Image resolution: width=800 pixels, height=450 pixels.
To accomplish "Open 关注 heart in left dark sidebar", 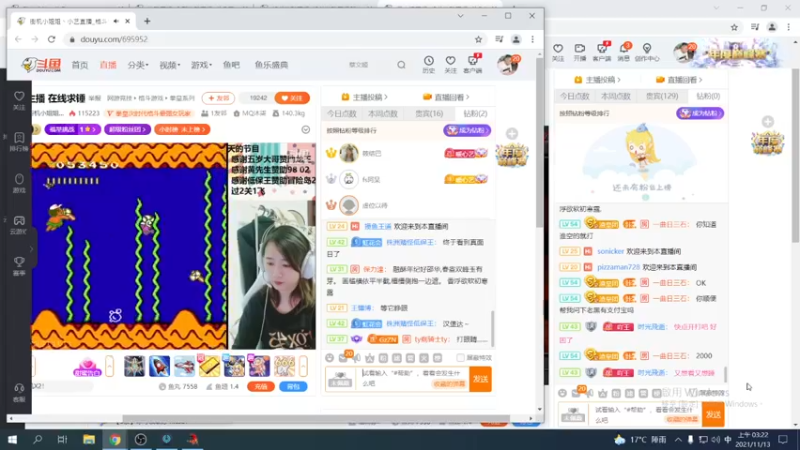I will (x=19, y=100).
